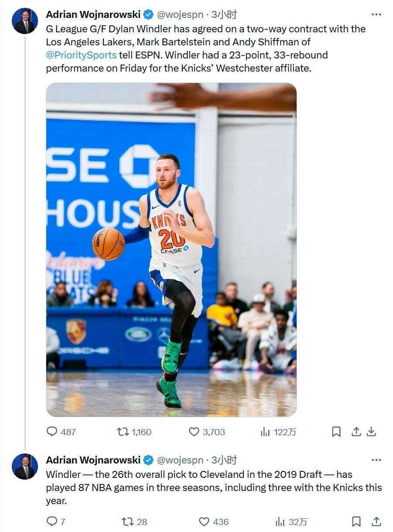Retweet the second tweet with 28 retweets
The width and height of the screenshot is (393, 532).
click(x=127, y=522)
